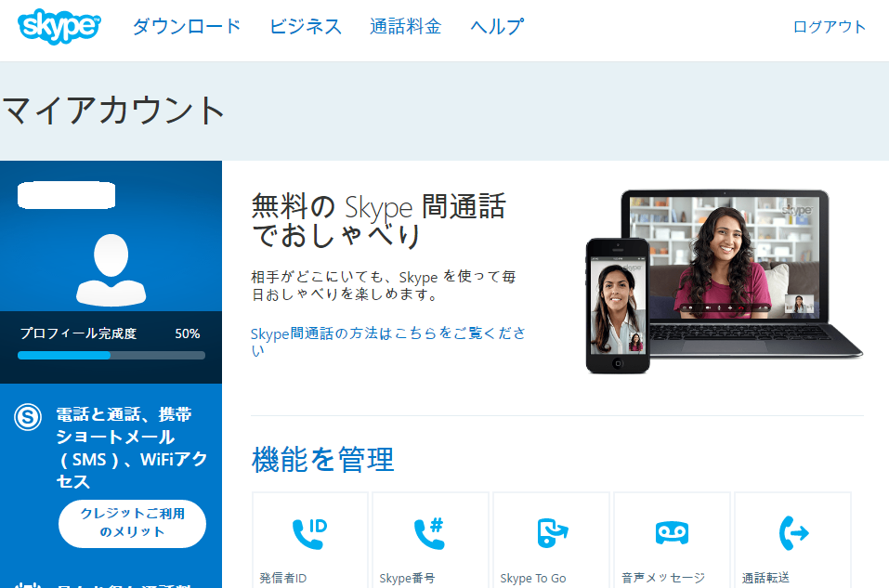Open the Skype To Go icon
Image resolution: width=889 pixels, height=588 pixels.
551,533
